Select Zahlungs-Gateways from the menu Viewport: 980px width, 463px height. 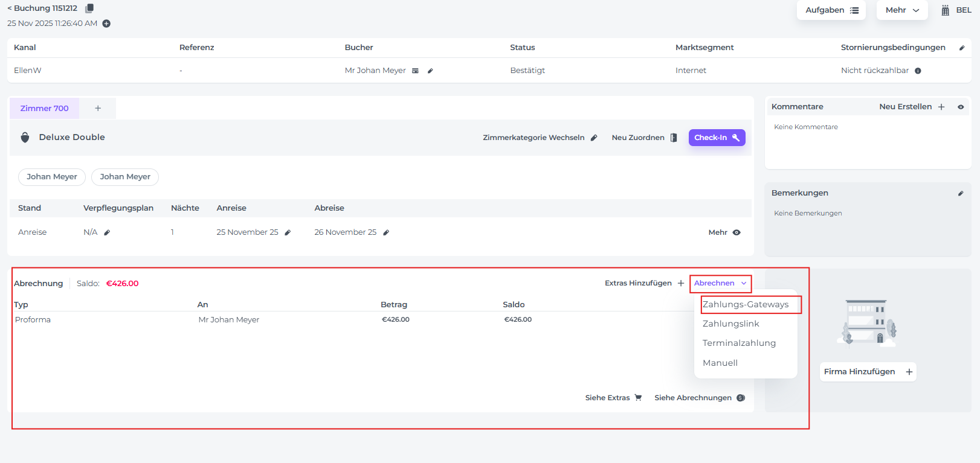pyautogui.click(x=746, y=304)
